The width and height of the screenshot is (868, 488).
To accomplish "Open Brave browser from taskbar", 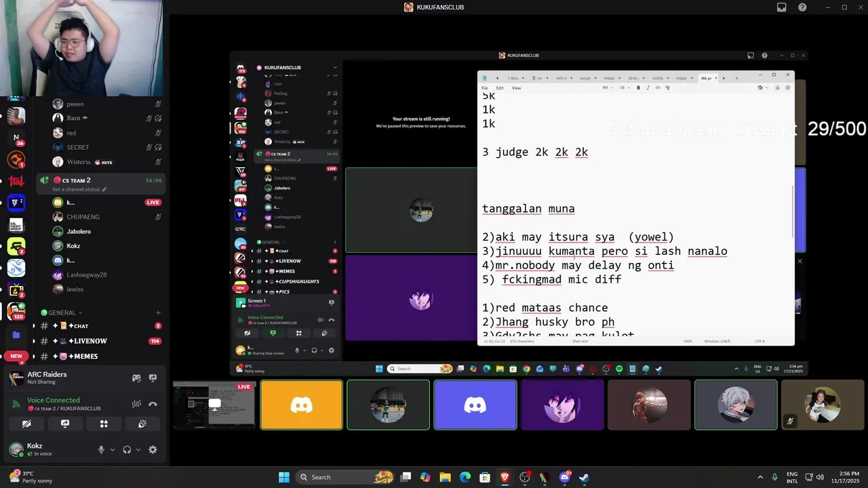I will click(x=505, y=477).
